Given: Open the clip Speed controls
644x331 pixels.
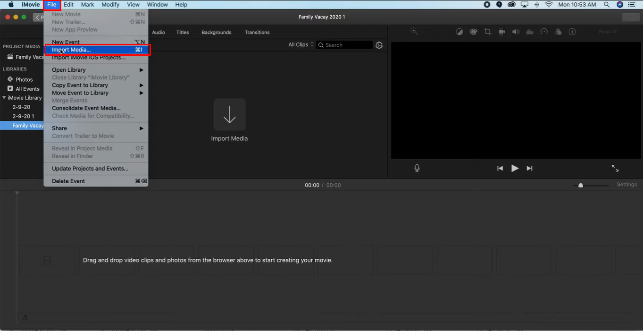Looking at the screenshot, I should pyautogui.click(x=544, y=31).
